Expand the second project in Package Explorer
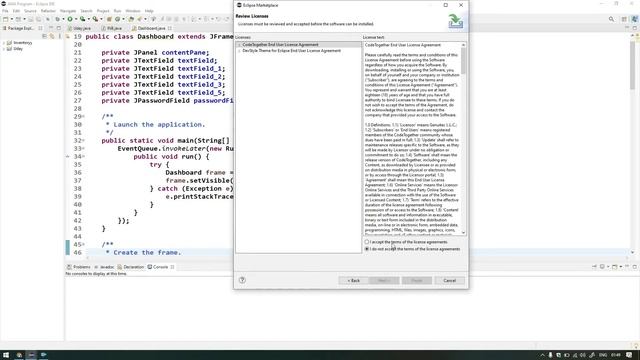The height and width of the screenshot is (360, 640). tap(4, 49)
